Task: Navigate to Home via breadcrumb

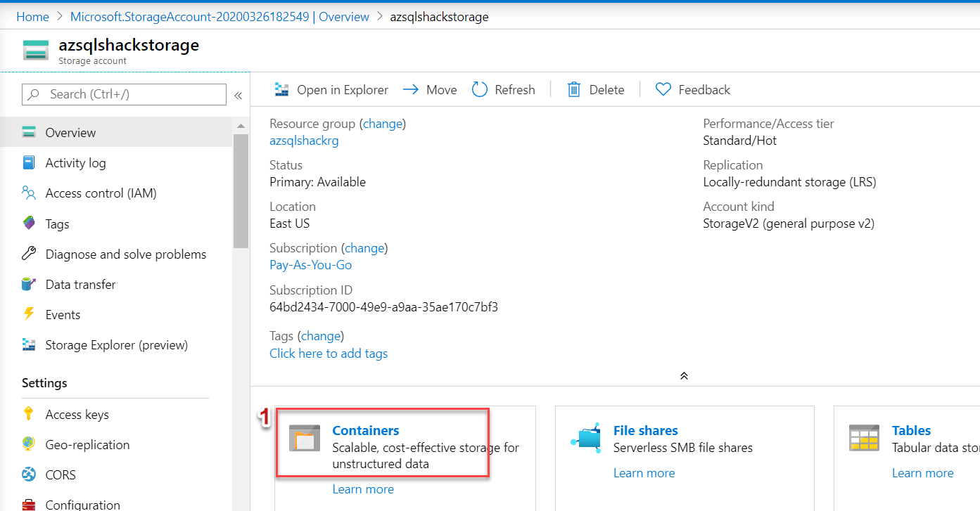Action: pos(32,16)
